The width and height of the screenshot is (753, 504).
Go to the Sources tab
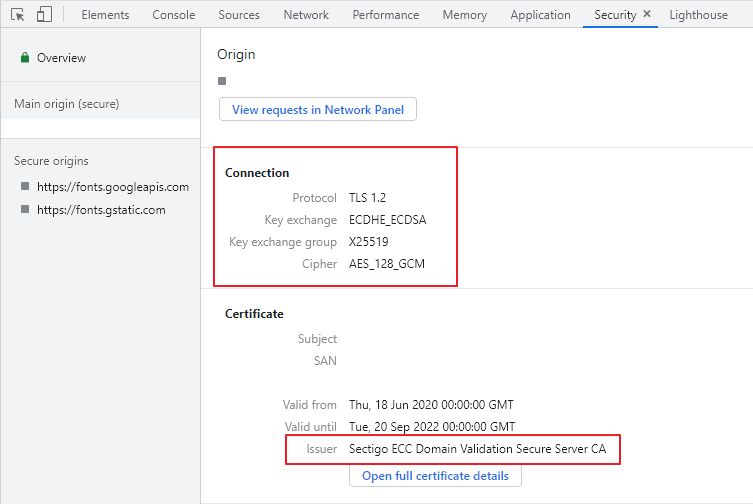point(239,15)
